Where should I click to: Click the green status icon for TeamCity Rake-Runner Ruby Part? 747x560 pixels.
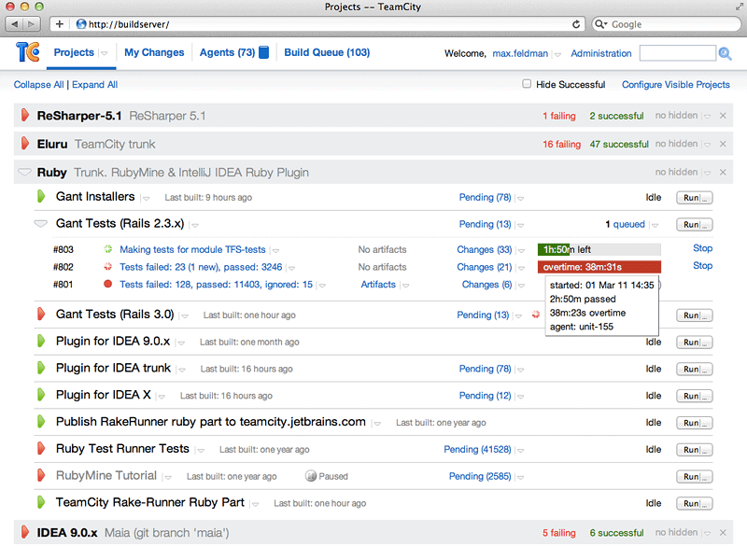(41, 502)
